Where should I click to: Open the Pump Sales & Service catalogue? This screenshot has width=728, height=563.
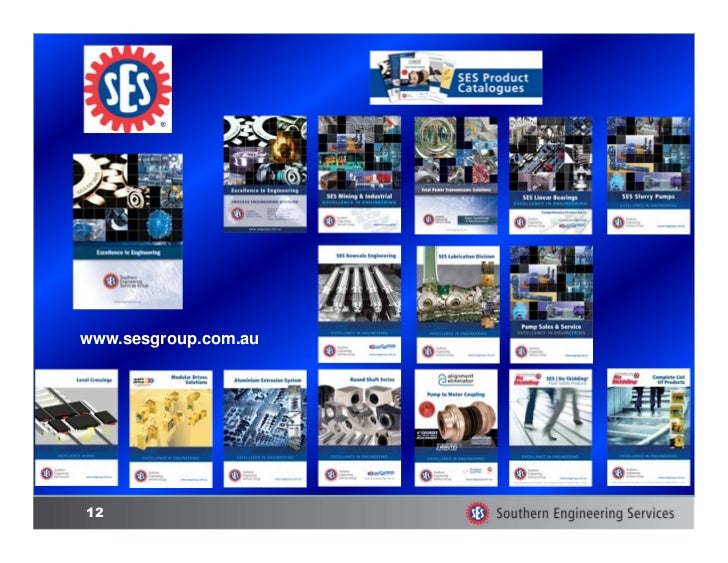point(551,304)
